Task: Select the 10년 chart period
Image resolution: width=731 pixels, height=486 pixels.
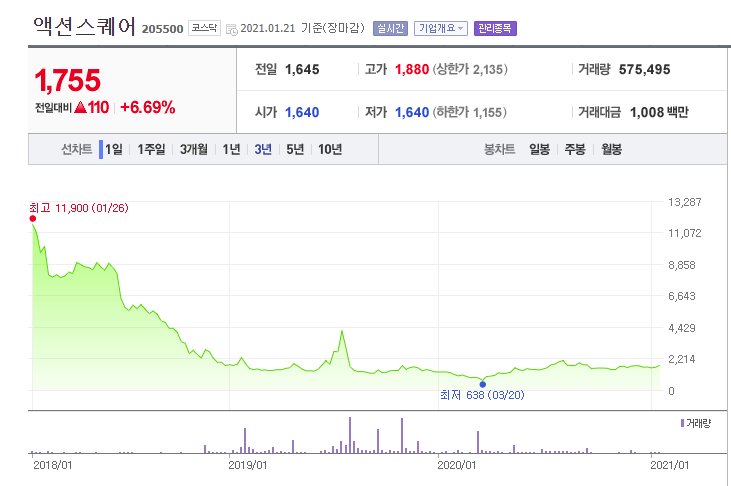Action: (330, 149)
